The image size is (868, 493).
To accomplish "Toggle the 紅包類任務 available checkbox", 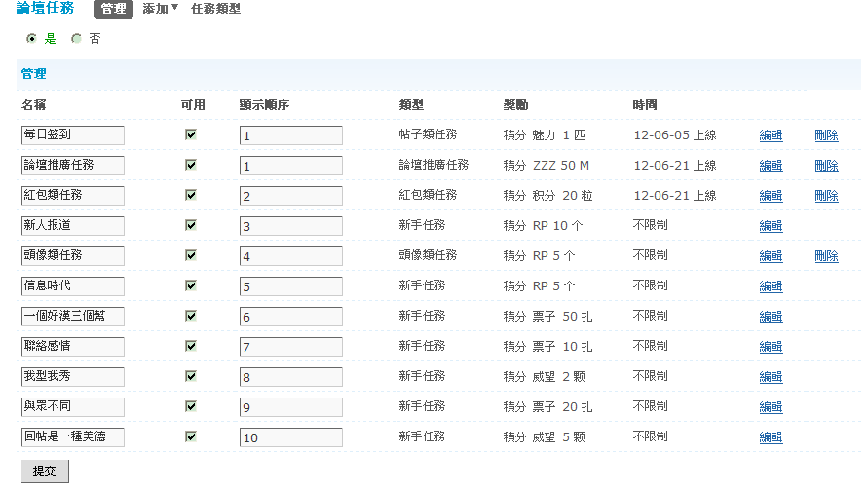I will (x=191, y=195).
